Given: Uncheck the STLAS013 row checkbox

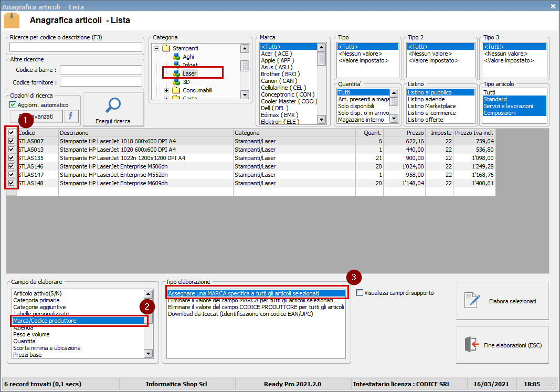Looking at the screenshot, I should tap(12, 149).
